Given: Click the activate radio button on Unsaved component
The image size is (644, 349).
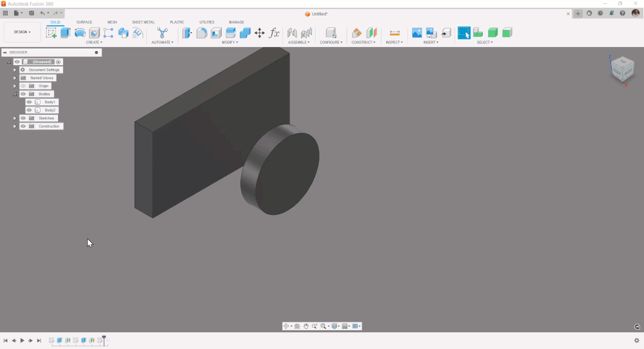Looking at the screenshot, I should point(58,62).
